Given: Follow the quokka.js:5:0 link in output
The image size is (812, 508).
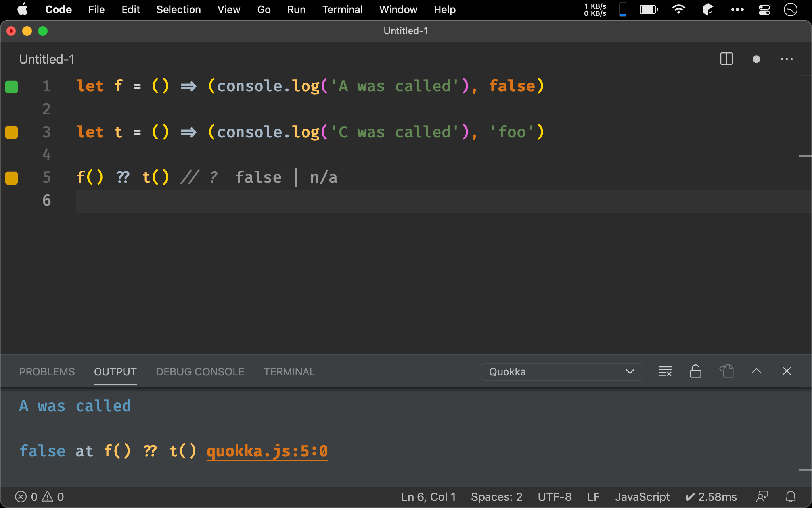Looking at the screenshot, I should pos(267,451).
